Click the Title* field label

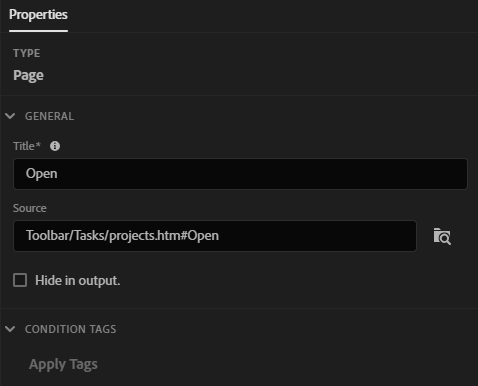coord(27,146)
